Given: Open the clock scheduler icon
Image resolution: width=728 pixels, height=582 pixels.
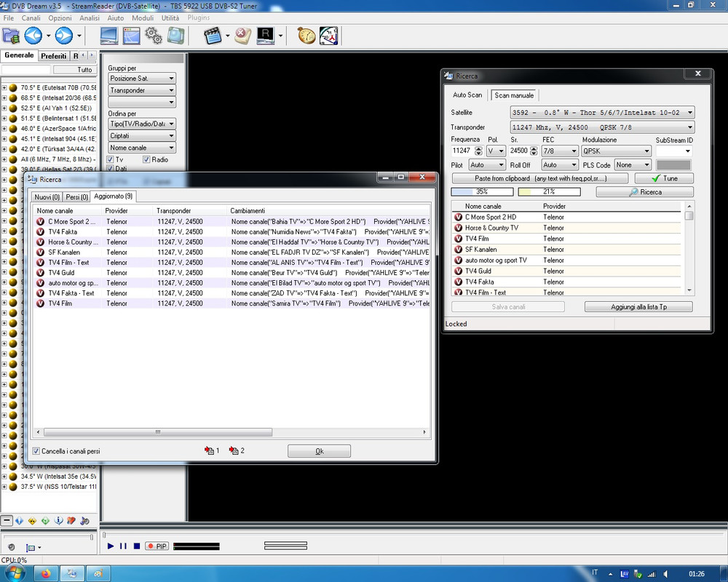Looking at the screenshot, I should (x=329, y=36).
